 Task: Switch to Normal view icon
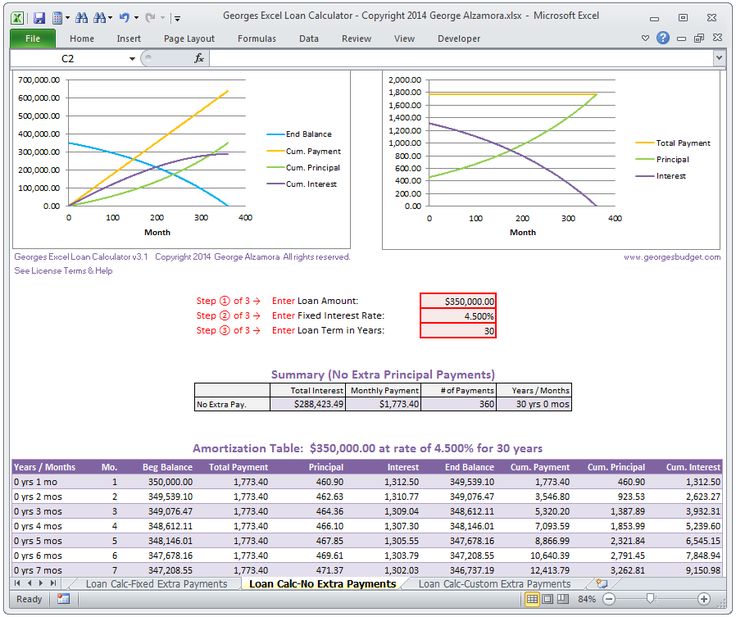(532, 599)
